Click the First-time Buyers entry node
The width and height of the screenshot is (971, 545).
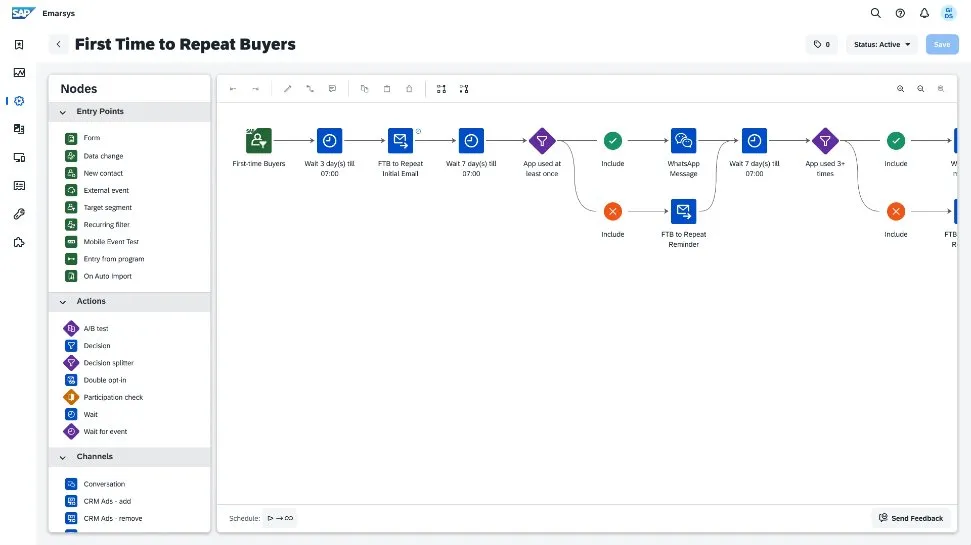pyautogui.click(x=259, y=141)
